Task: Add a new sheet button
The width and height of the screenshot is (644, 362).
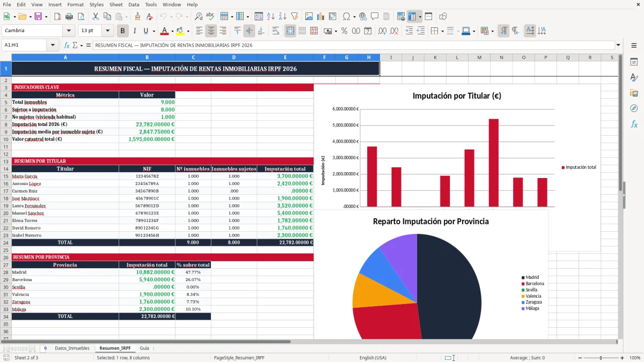Action: (x=45, y=348)
